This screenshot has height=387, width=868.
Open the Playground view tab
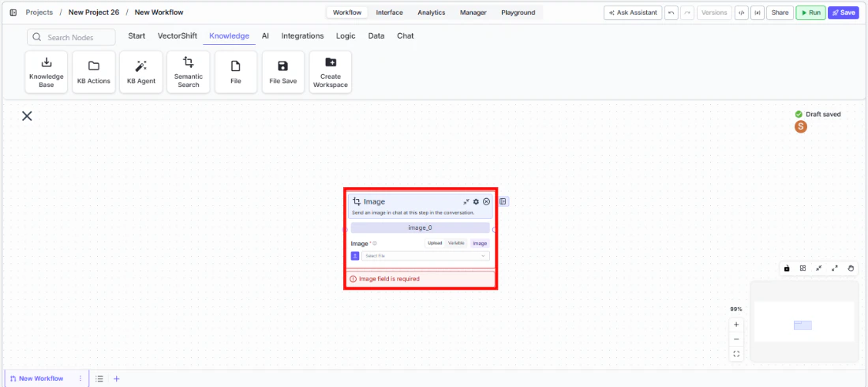coord(518,12)
